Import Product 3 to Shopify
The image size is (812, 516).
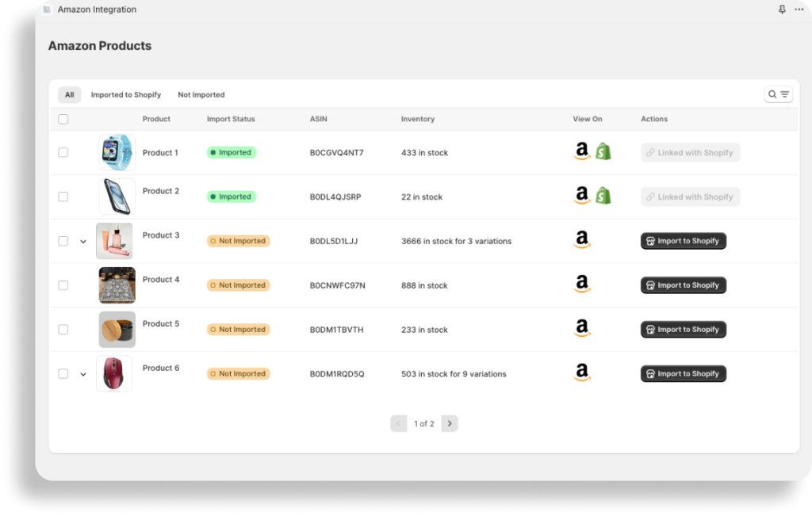[684, 241]
